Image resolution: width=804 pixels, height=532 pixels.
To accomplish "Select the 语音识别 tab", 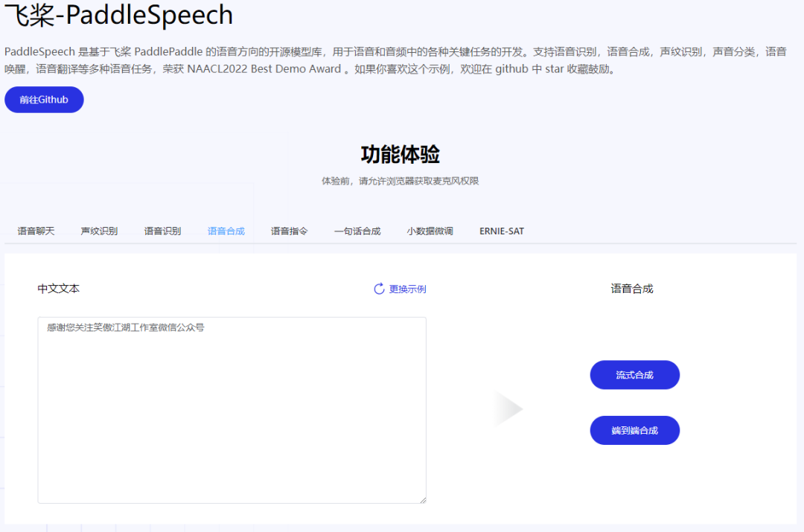I will click(162, 231).
